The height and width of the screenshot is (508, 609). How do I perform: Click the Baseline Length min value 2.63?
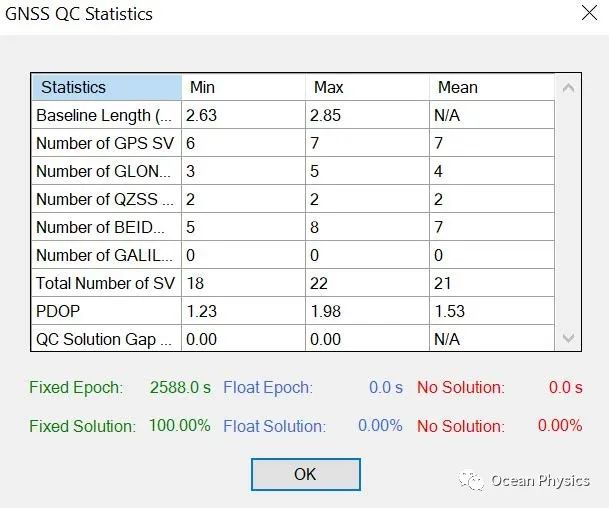click(x=202, y=115)
